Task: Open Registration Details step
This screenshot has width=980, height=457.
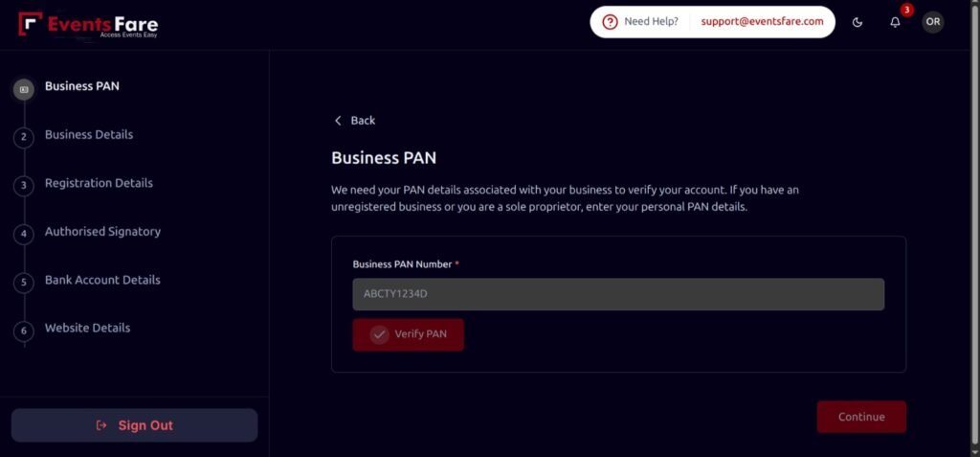Action: (x=99, y=183)
